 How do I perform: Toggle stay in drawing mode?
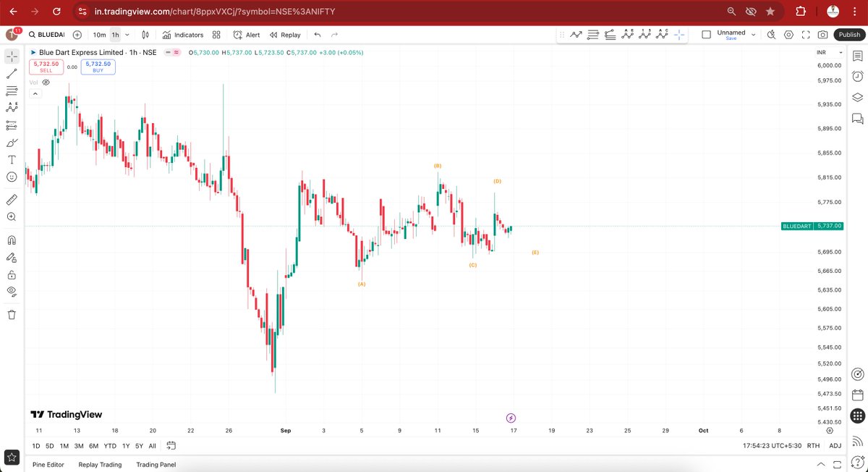tap(12, 257)
